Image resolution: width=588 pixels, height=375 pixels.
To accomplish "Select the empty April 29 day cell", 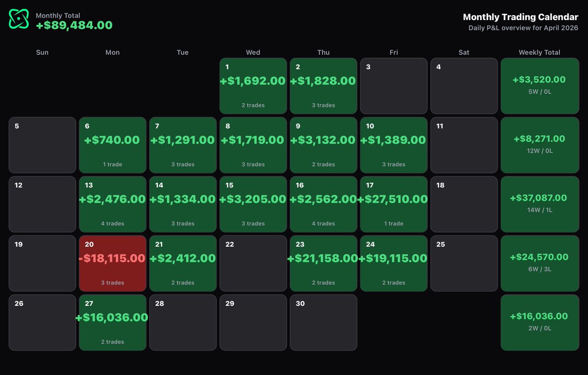I will pyautogui.click(x=253, y=323).
